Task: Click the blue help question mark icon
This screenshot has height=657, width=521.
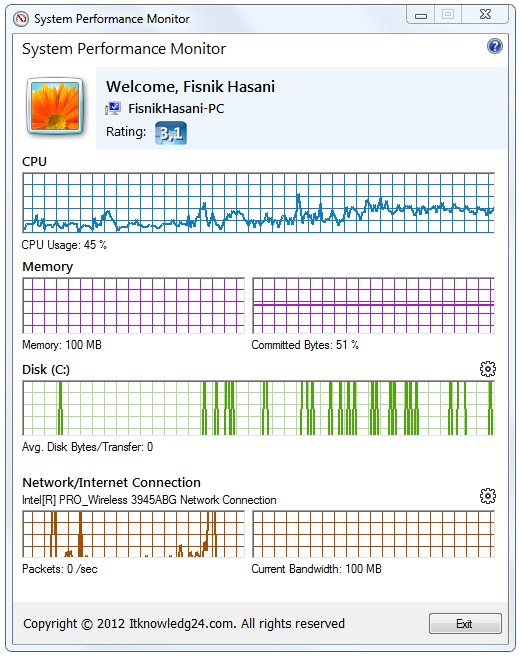Action: coord(495,46)
